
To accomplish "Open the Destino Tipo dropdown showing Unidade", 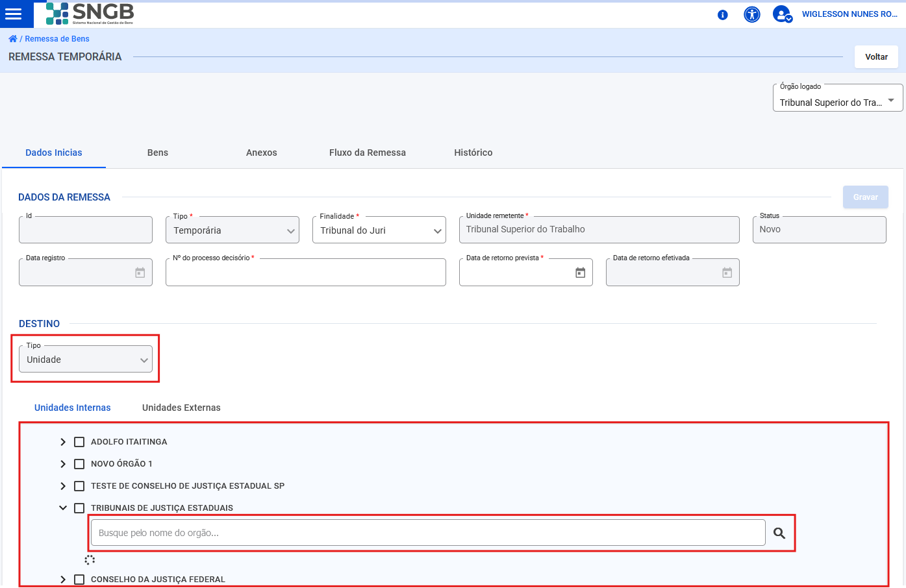I will [x=86, y=359].
